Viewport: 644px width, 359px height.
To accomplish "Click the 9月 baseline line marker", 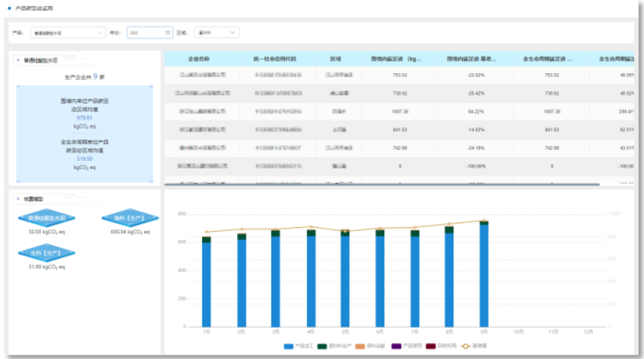I will point(483,222).
